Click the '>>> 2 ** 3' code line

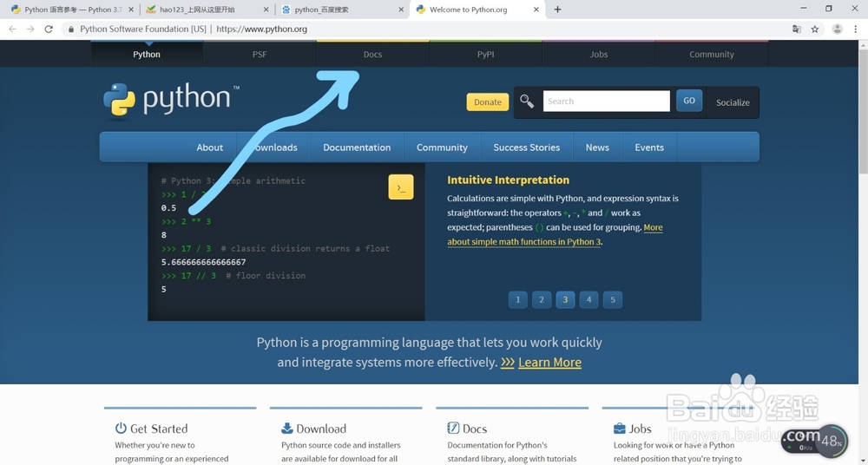tap(186, 221)
